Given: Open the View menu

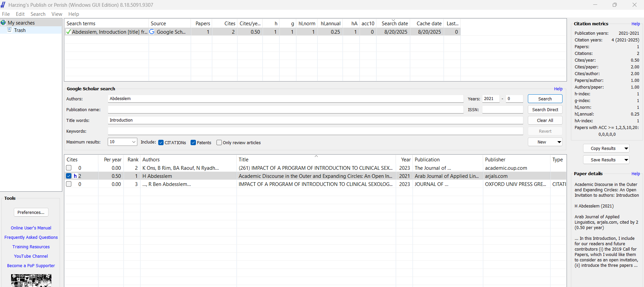Looking at the screenshot, I should [x=57, y=14].
